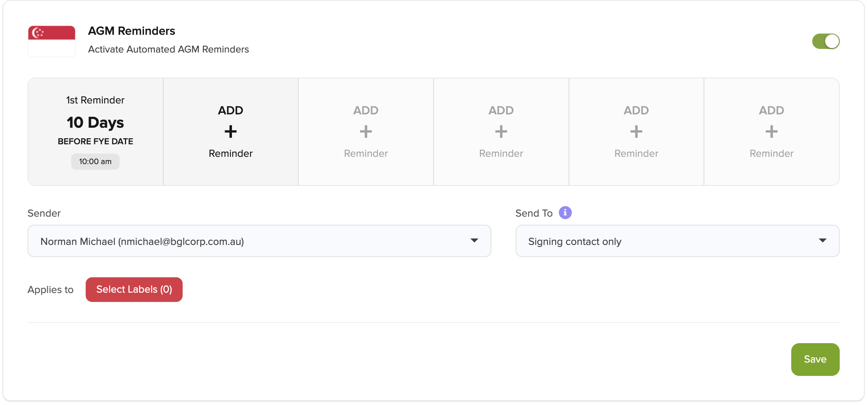Open the Sender dropdown arrow
This screenshot has height=405, width=868.
474,240
